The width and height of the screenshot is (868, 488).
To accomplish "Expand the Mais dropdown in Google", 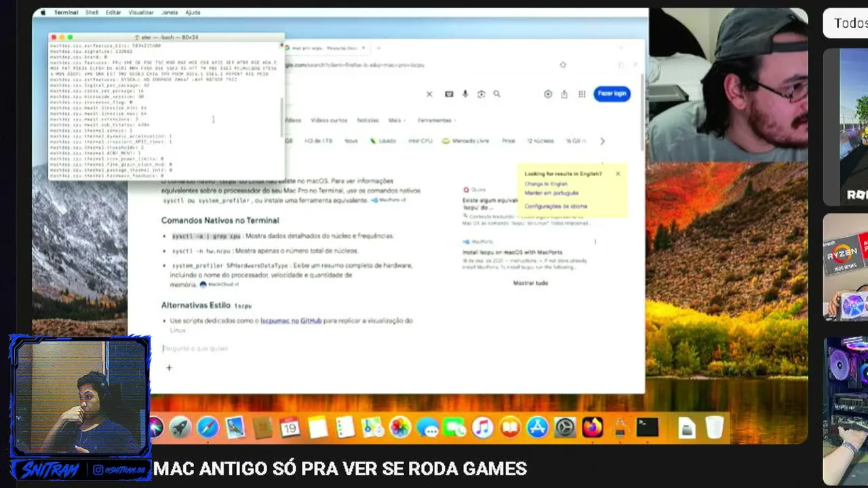I will [397, 121].
